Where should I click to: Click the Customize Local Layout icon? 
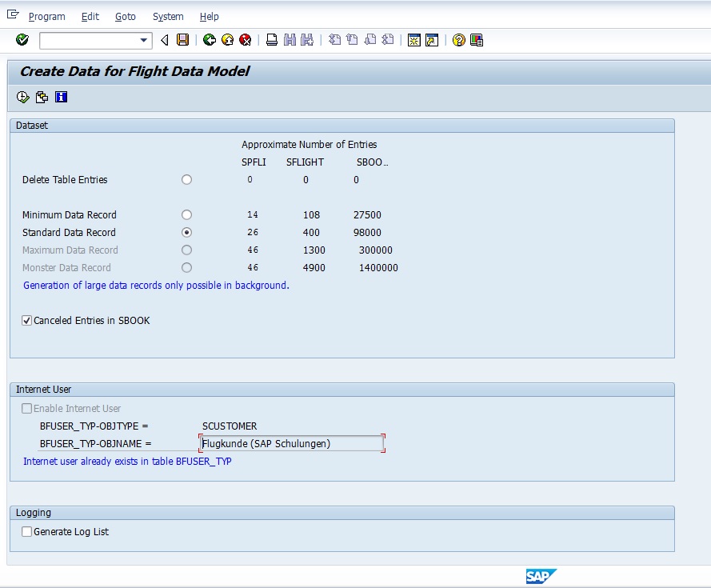(x=477, y=40)
